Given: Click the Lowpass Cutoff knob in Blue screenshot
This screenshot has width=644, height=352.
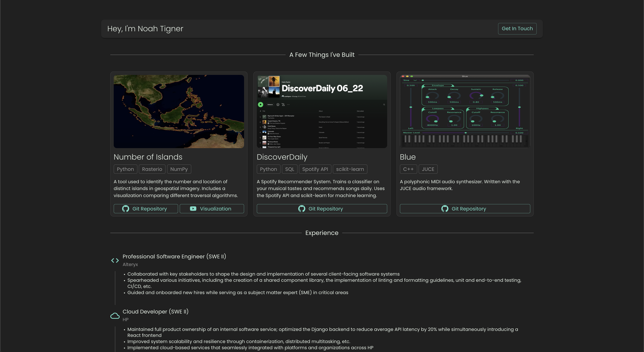Looking at the screenshot, I should pos(432,119).
